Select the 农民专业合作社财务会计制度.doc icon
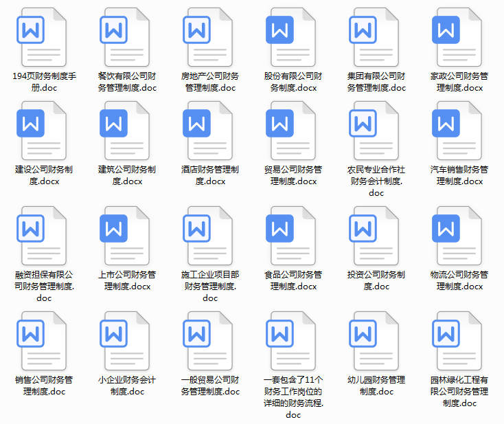Viewport: 504px width, 424px height. (x=374, y=131)
